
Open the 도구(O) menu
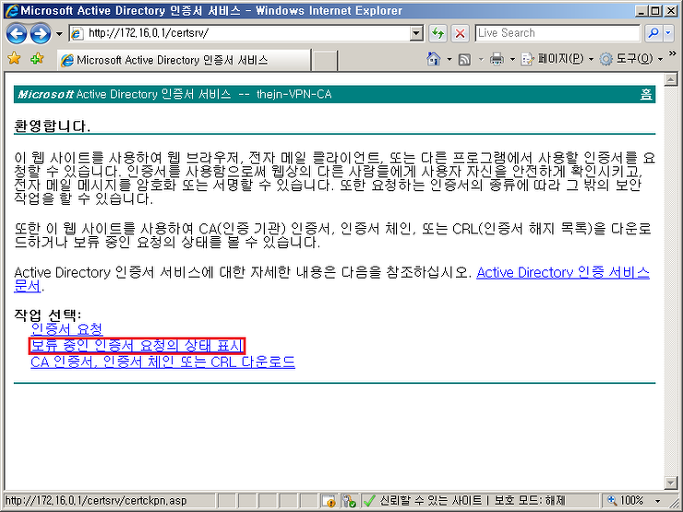tap(632, 59)
